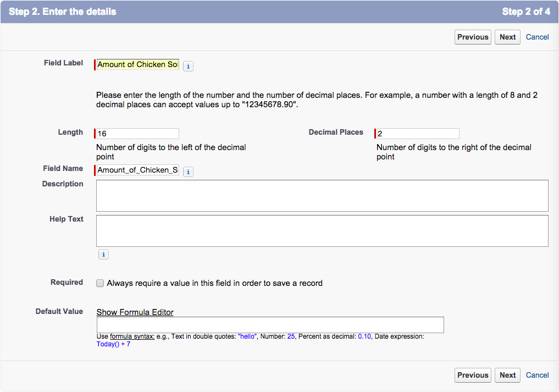Click into the Length input field
This screenshot has height=392, width=559.
click(137, 134)
